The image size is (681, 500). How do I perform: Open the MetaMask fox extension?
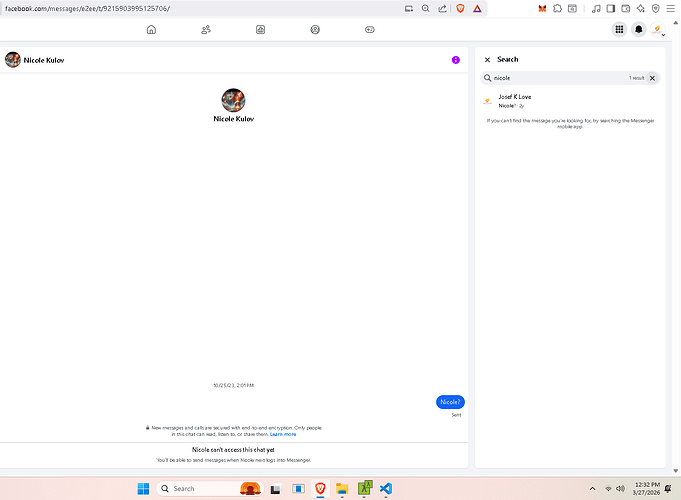(543, 8)
